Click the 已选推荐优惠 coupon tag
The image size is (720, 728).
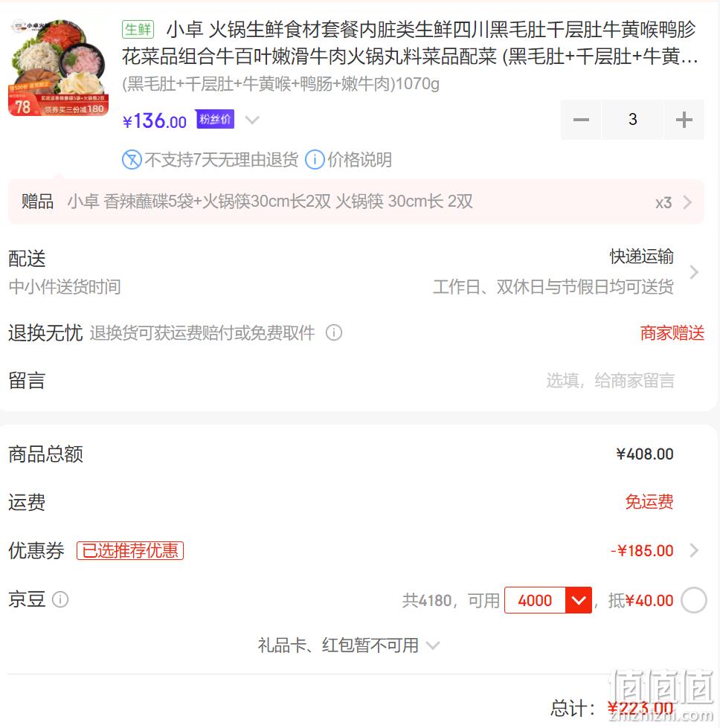point(130,550)
